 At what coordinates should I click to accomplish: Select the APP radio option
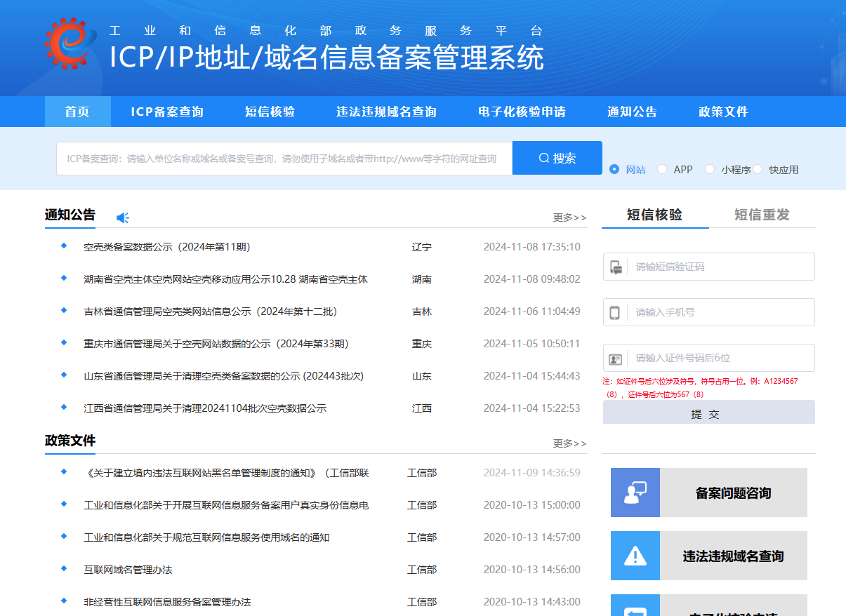point(662,169)
